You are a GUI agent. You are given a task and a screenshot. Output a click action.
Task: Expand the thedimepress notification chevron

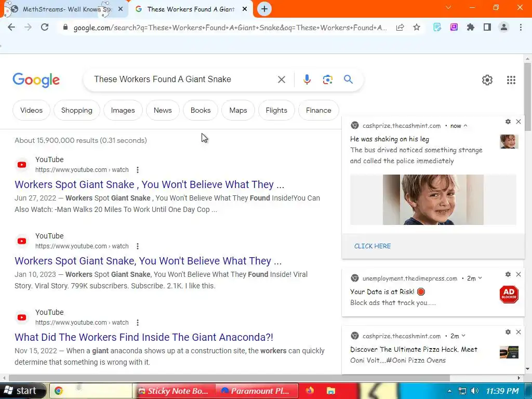[480, 278]
